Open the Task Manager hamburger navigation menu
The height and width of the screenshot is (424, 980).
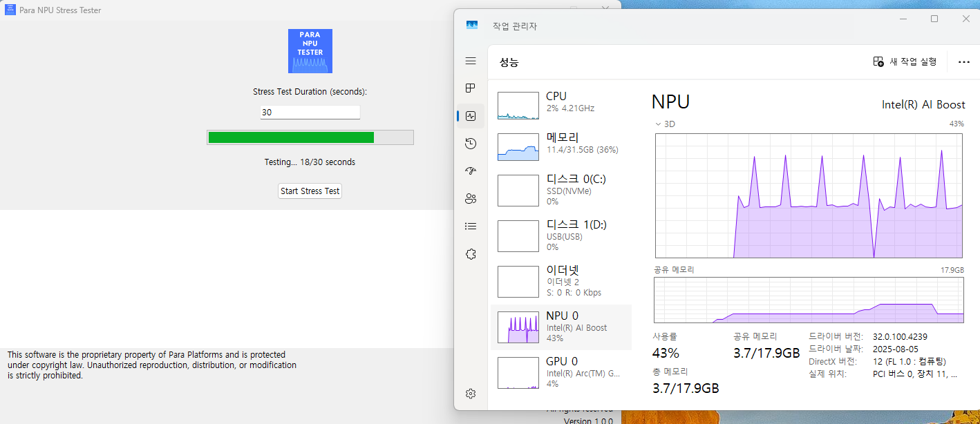[x=471, y=61]
